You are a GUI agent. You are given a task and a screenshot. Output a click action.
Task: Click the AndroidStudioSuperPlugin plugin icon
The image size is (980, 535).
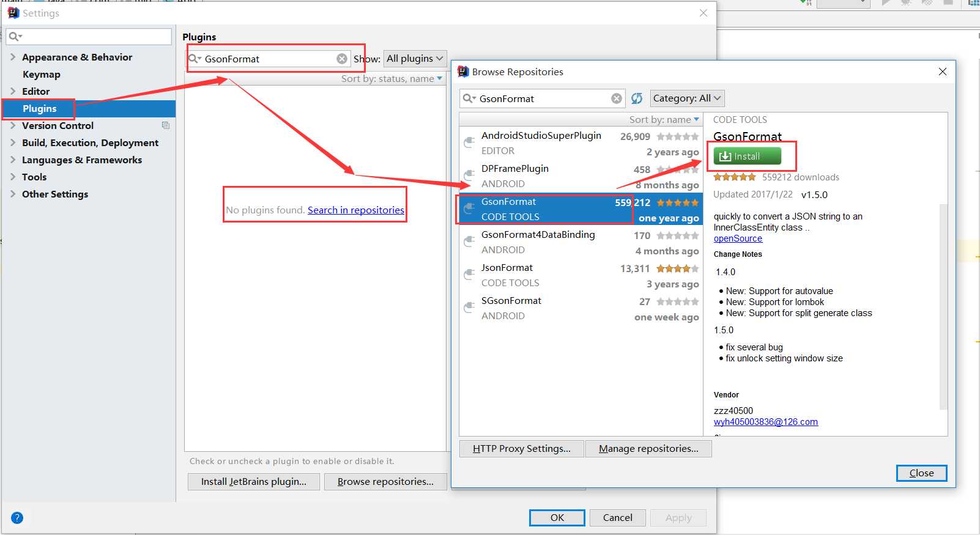point(469,142)
